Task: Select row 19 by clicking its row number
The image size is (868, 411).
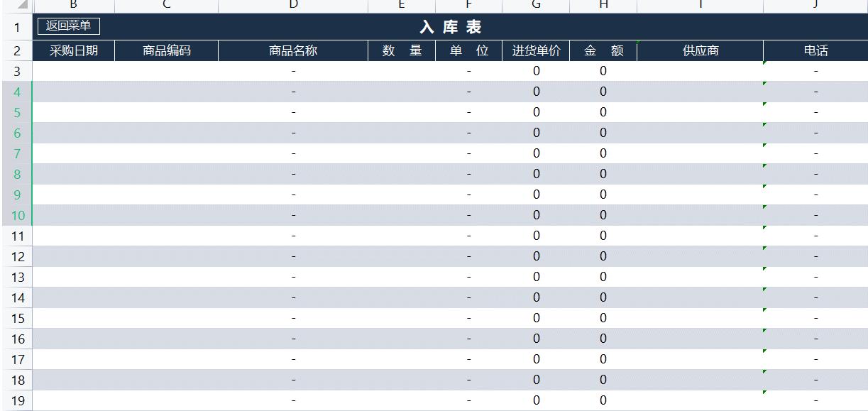Action: (x=16, y=400)
